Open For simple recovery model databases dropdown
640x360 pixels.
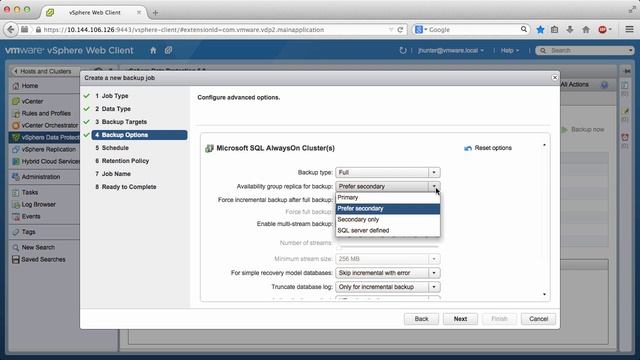click(434, 273)
